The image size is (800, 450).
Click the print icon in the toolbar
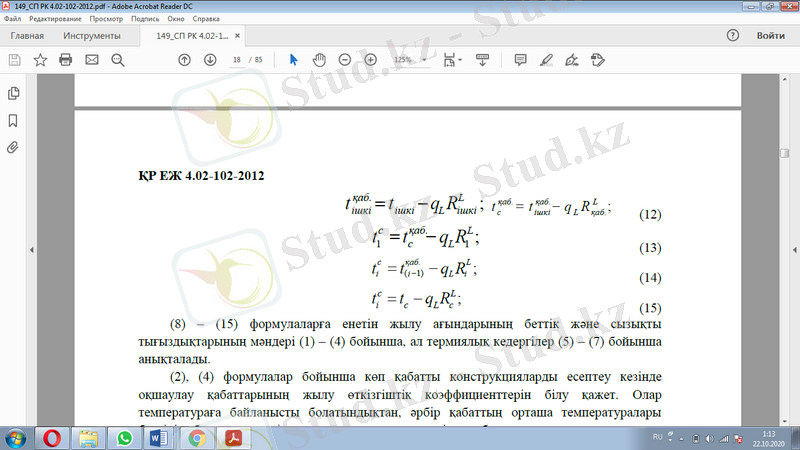66,60
